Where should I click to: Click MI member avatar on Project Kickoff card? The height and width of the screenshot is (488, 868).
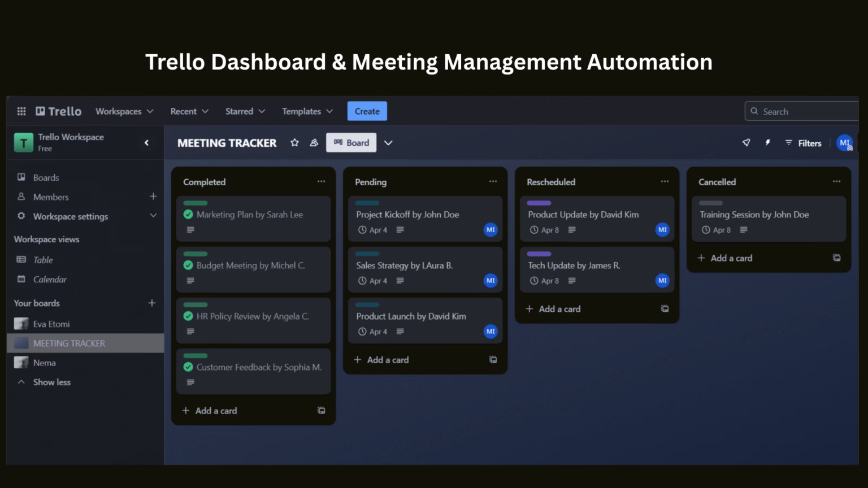coord(491,230)
